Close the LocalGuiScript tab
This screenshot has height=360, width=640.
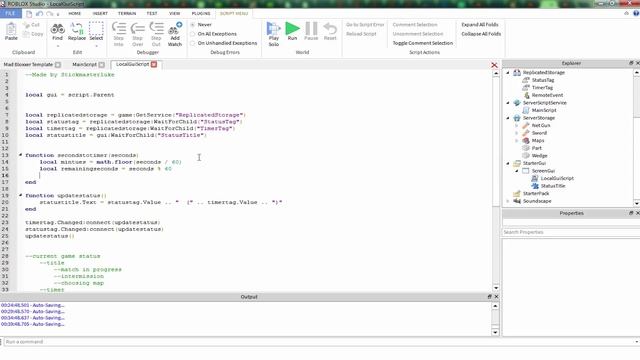click(154, 64)
